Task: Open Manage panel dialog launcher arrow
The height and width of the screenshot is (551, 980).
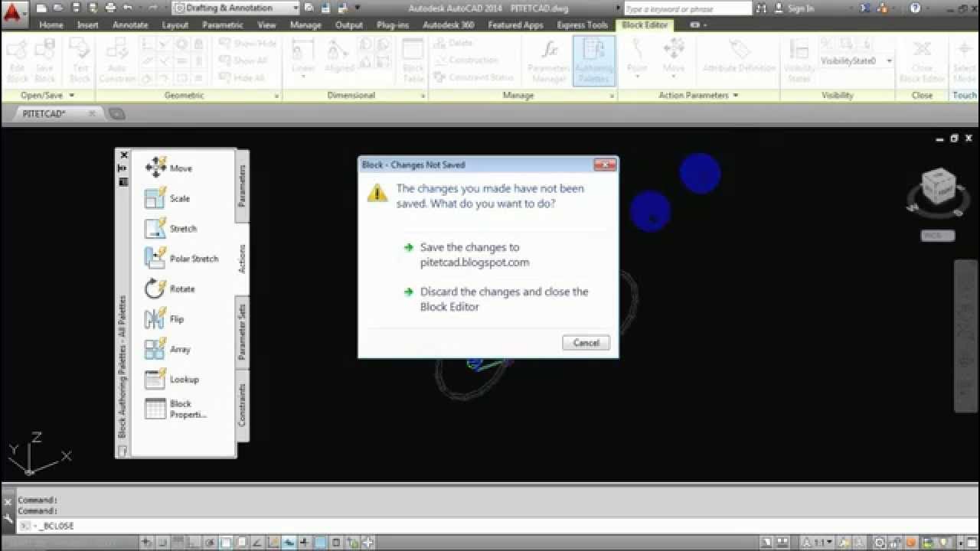Action: pyautogui.click(x=611, y=96)
